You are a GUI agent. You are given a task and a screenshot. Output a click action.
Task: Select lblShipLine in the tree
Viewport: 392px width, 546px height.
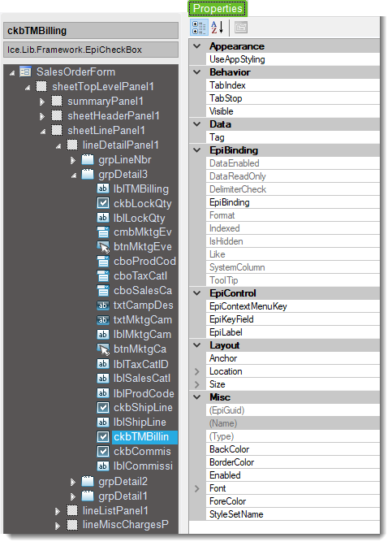[140, 422]
